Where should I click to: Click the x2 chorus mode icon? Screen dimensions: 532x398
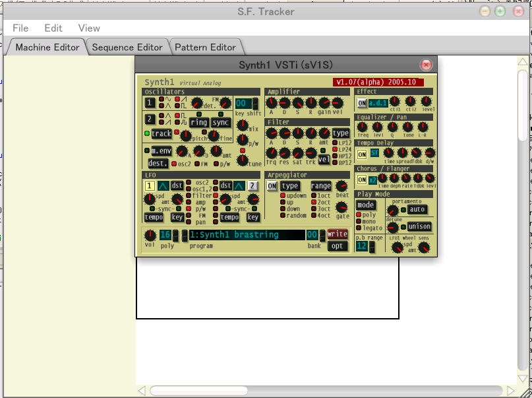[372, 180]
